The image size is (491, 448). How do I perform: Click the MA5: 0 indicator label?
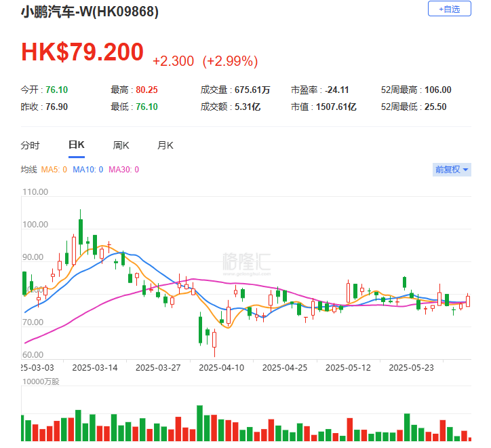pyautogui.click(x=54, y=170)
